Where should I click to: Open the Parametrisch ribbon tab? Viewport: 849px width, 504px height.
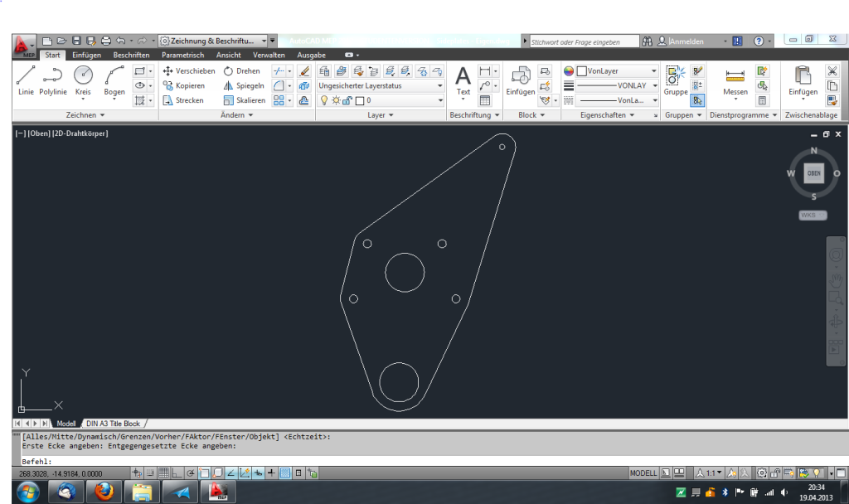(182, 56)
